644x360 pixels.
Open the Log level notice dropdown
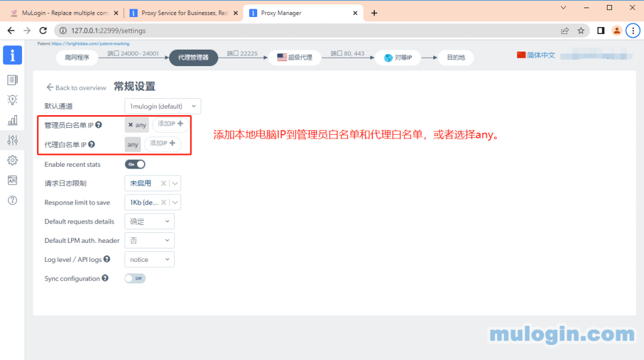click(x=150, y=259)
